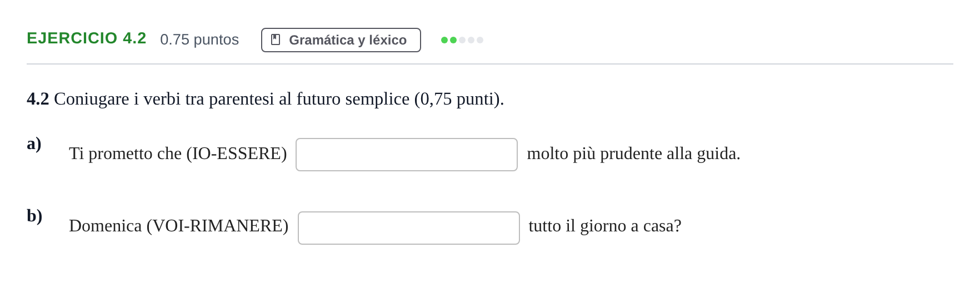Click the third grey difficulty dot
Image resolution: width=980 pixels, height=287 pixels.
click(x=462, y=40)
